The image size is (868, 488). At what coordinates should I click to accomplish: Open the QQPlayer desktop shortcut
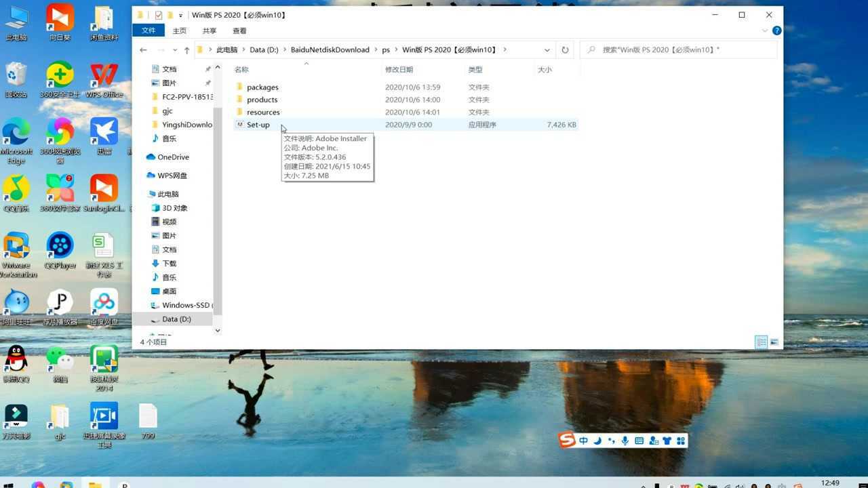pos(60,251)
